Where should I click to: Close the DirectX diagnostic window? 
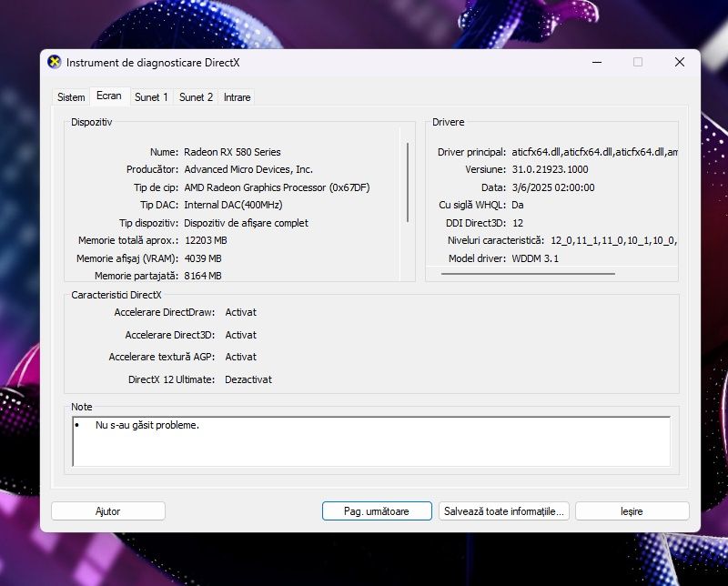tap(680, 62)
